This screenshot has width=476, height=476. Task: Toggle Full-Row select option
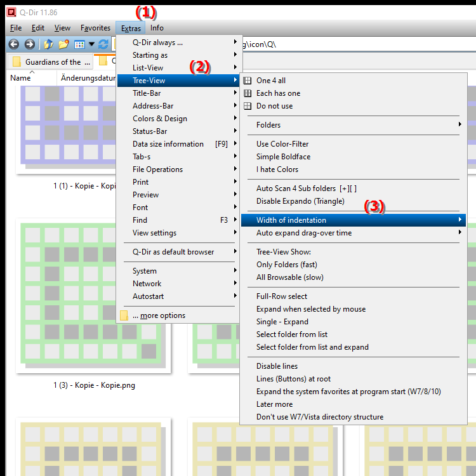coord(354,296)
